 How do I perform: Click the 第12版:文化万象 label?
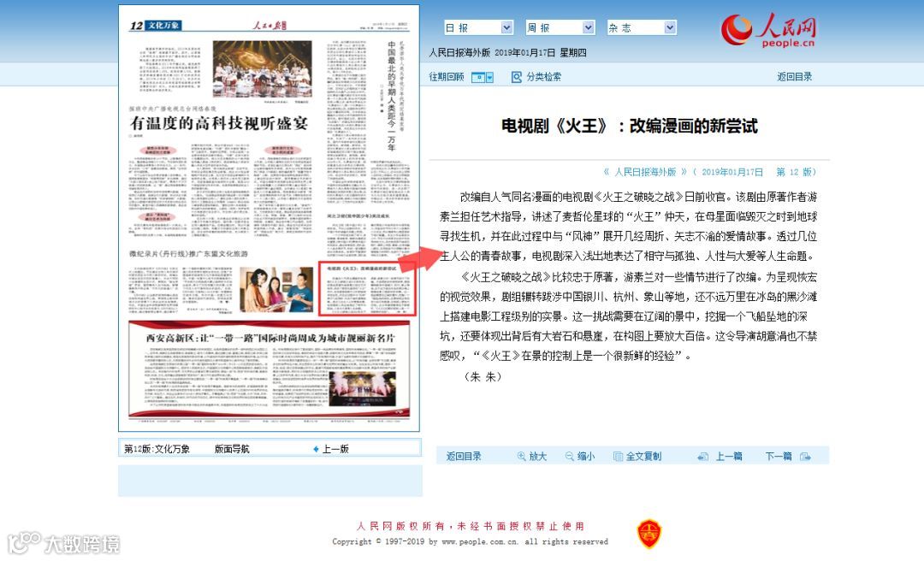click(157, 449)
